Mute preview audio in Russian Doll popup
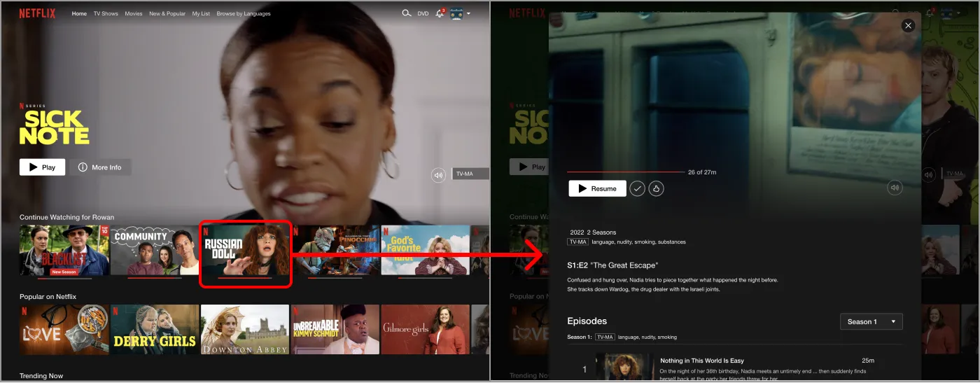The image size is (980, 383). point(895,188)
